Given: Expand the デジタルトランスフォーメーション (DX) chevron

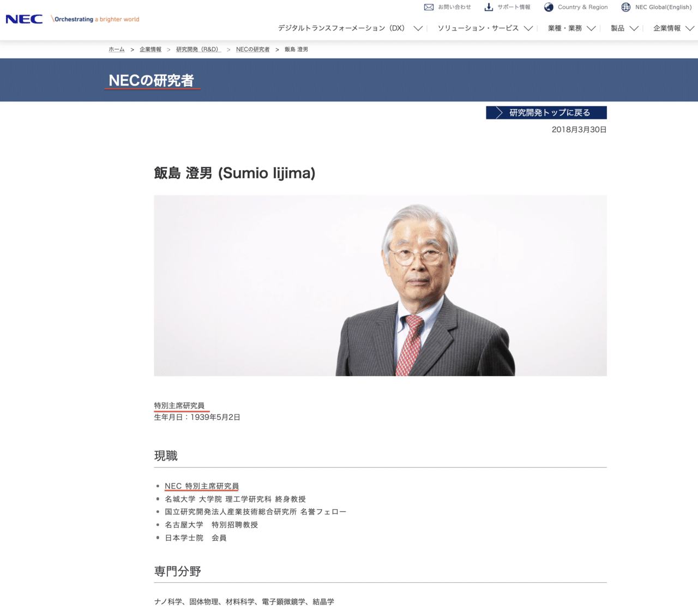Looking at the screenshot, I should click(x=418, y=28).
